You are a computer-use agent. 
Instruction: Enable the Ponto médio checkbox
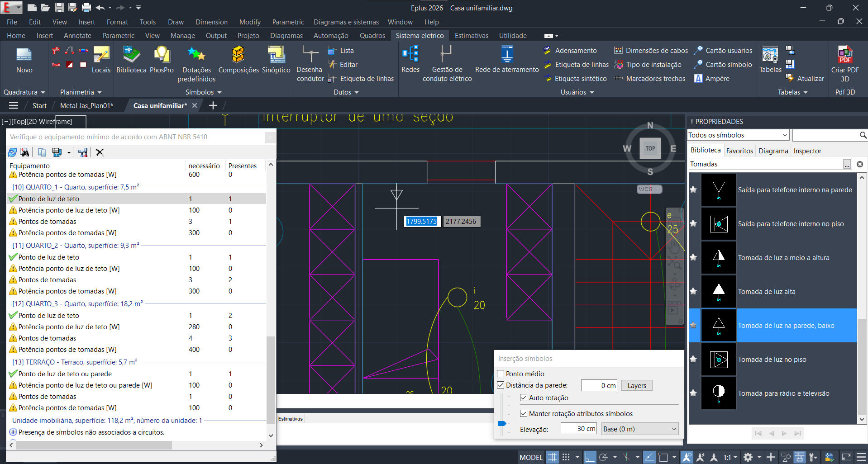501,374
